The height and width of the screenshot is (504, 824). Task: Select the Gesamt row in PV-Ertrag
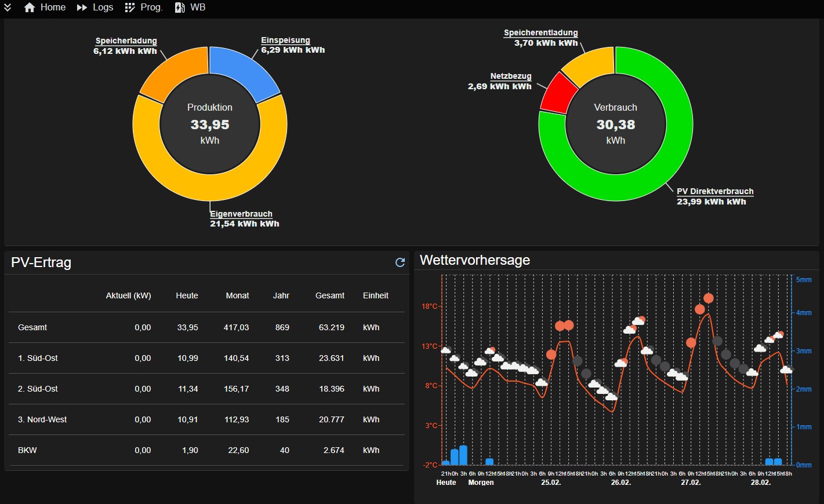click(x=32, y=327)
